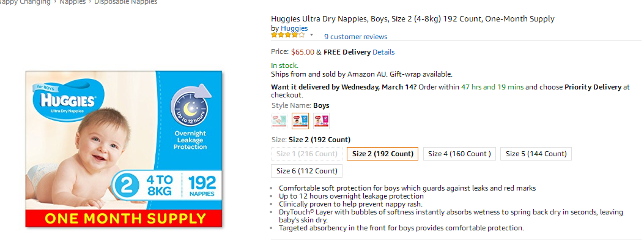Choose Size 4 (160 Count) option
The image size is (644, 242).
click(x=459, y=154)
